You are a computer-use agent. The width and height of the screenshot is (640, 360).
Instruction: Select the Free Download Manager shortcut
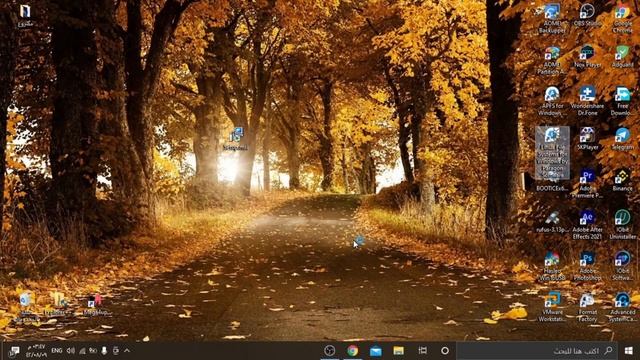click(622, 101)
